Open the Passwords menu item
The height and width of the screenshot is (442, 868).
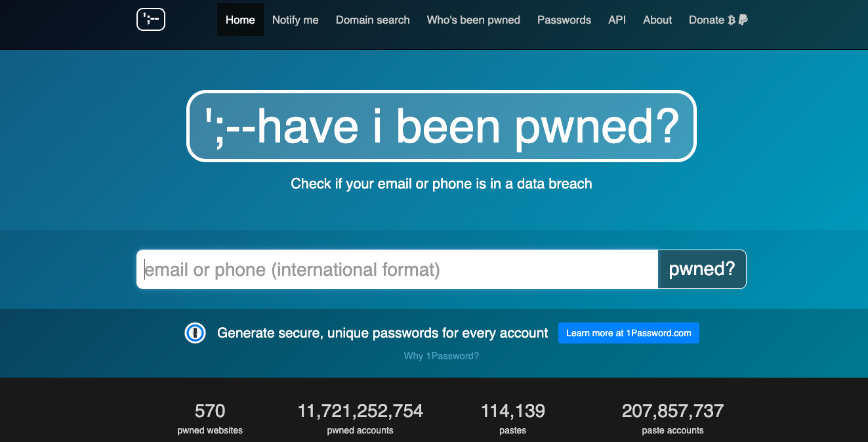click(564, 20)
